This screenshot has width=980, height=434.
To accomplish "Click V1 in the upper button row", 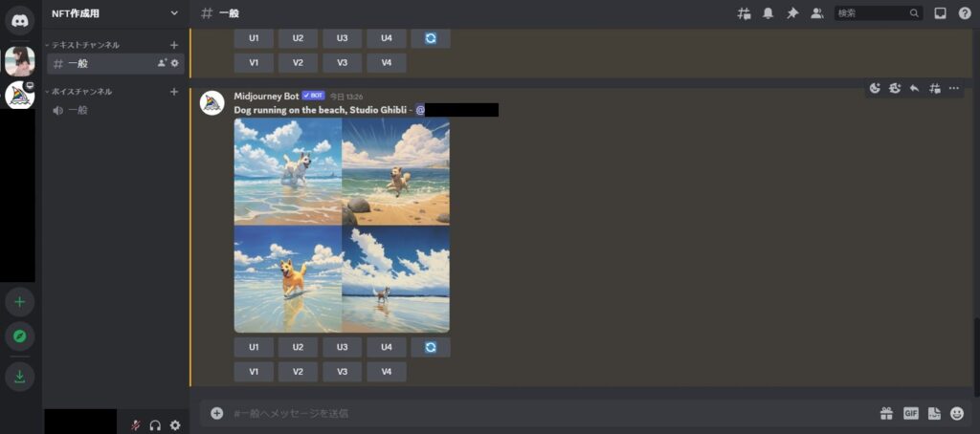I will coord(254,62).
